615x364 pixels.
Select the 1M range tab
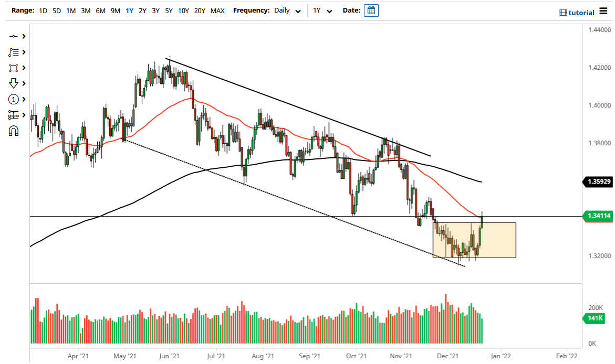tap(71, 10)
